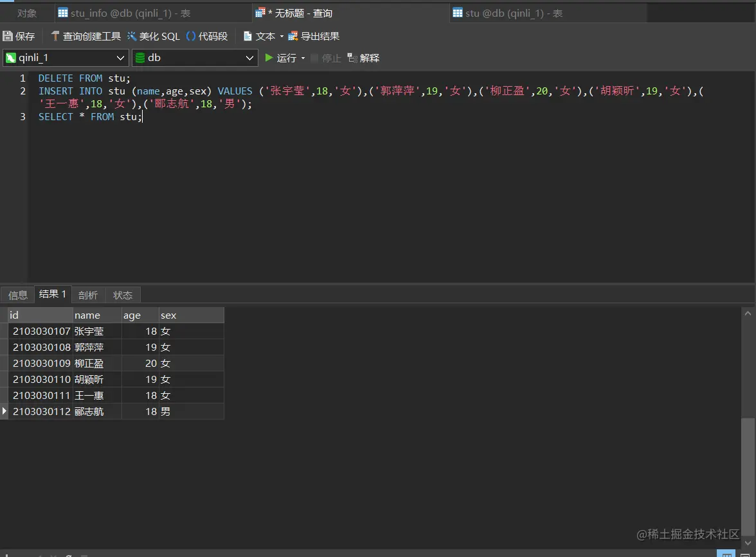Click the Stop (停止) button
This screenshot has width=756, height=557.
[x=326, y=58]
